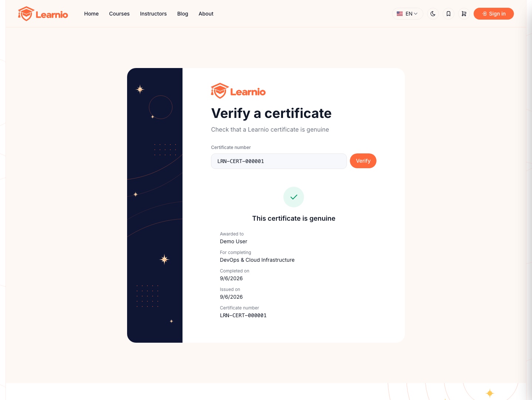Open the Instructors menu item

[x=153, y=14]
